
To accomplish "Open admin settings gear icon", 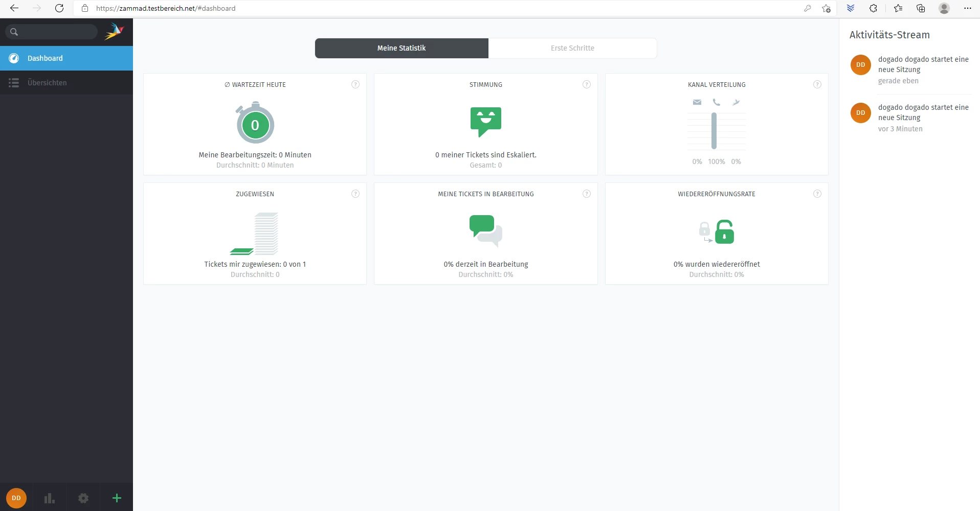I will point(83,498).
